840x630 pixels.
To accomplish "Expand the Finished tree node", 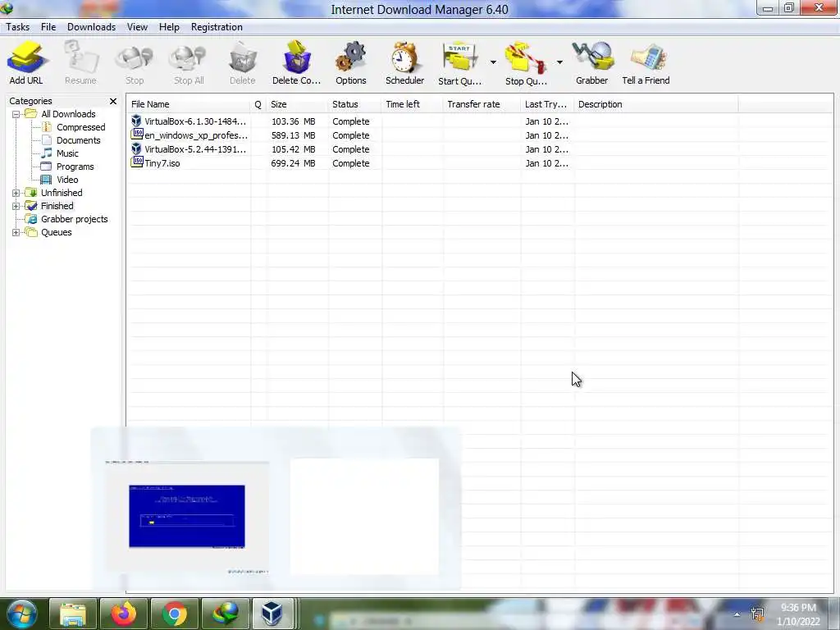I will coord(16,206).
